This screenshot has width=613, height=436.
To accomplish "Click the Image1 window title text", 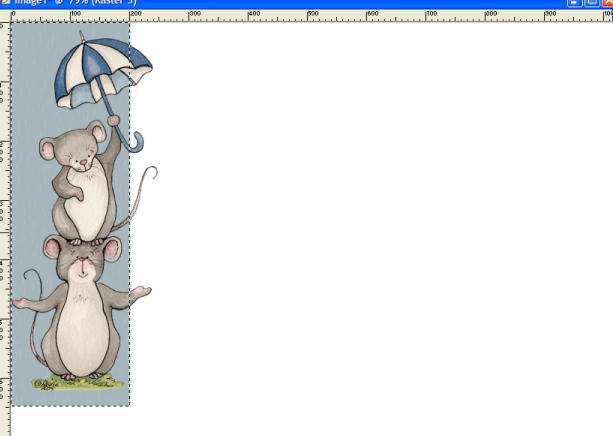I will [76, 2].
